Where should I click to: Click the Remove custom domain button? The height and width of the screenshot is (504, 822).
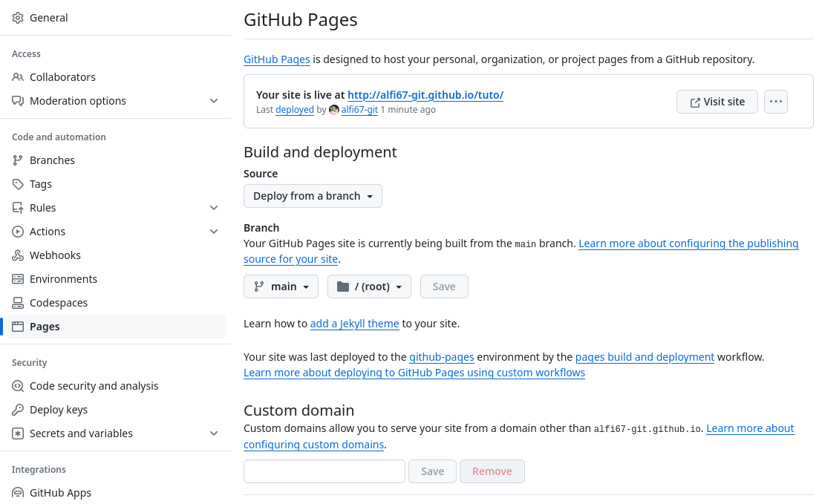click(x=492, y=471)
